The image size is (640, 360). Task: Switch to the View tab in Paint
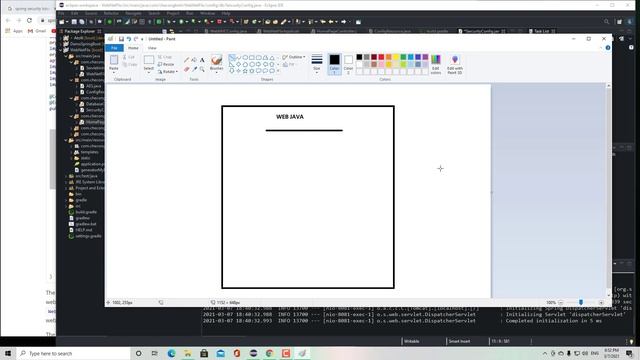click(x=152, y=48)
